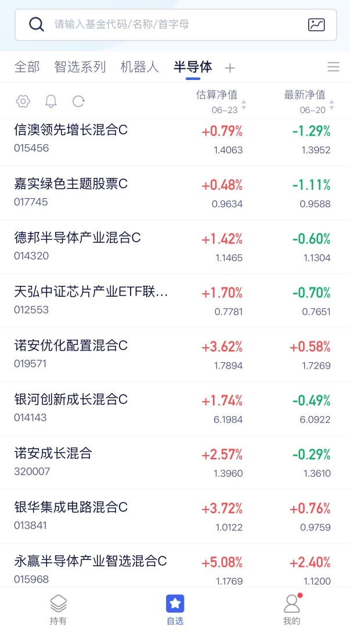Switch to 机器人 tab
Viewport: 350px width, 644px height.
coord(139,67)
